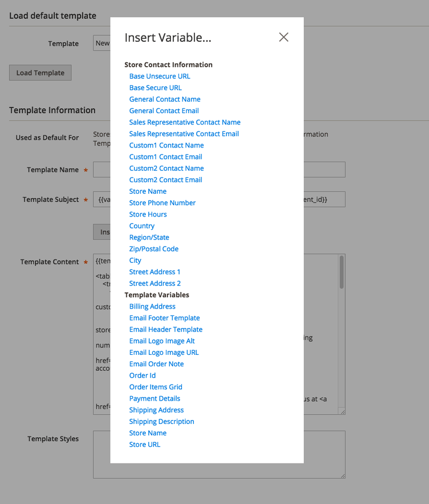Select General Contact Name variable
Screen dimensions: 429x504
[165, 99]
